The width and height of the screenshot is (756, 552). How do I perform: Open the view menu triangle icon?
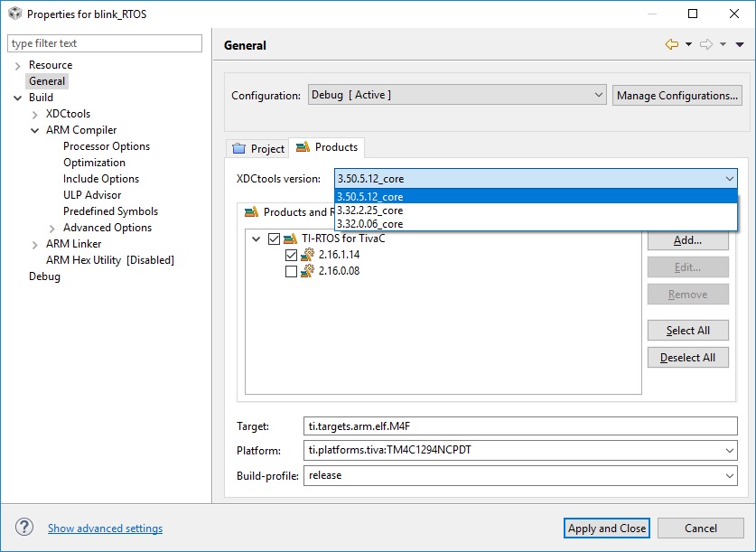(739, 45)
